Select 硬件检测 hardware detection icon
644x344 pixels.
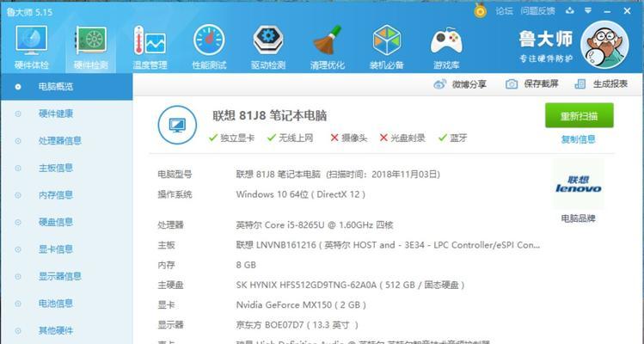(x=91, y=46)
